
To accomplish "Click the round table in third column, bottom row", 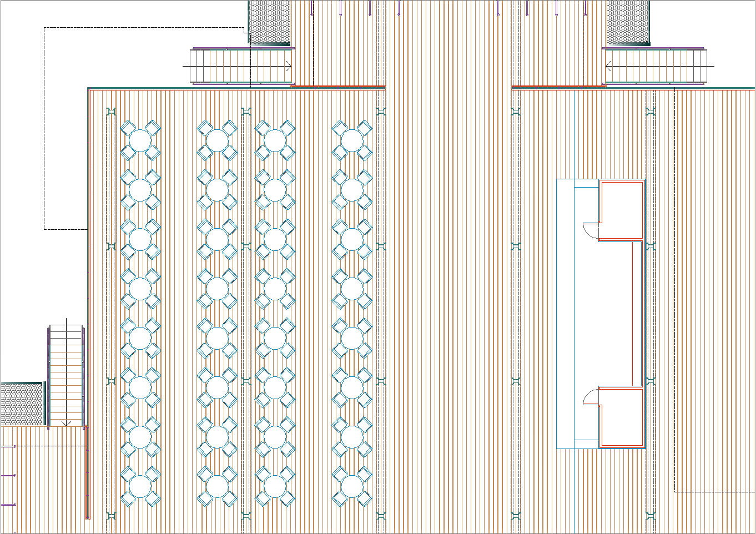I will [x=275, y=487].
